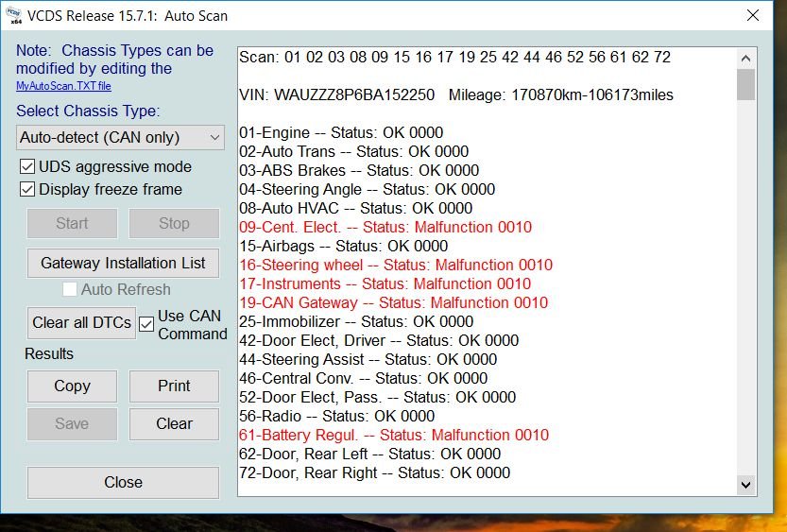The height and width of the screenshot is (532, 787).
Task: Click 19-CAN Gateway malfunction line
Action: 393,302
